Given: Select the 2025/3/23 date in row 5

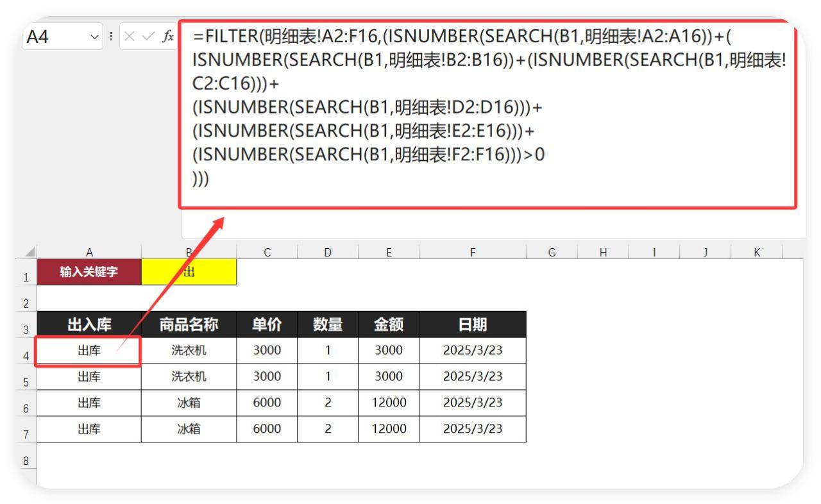Looking at the screenshot, I should [473, 377].
